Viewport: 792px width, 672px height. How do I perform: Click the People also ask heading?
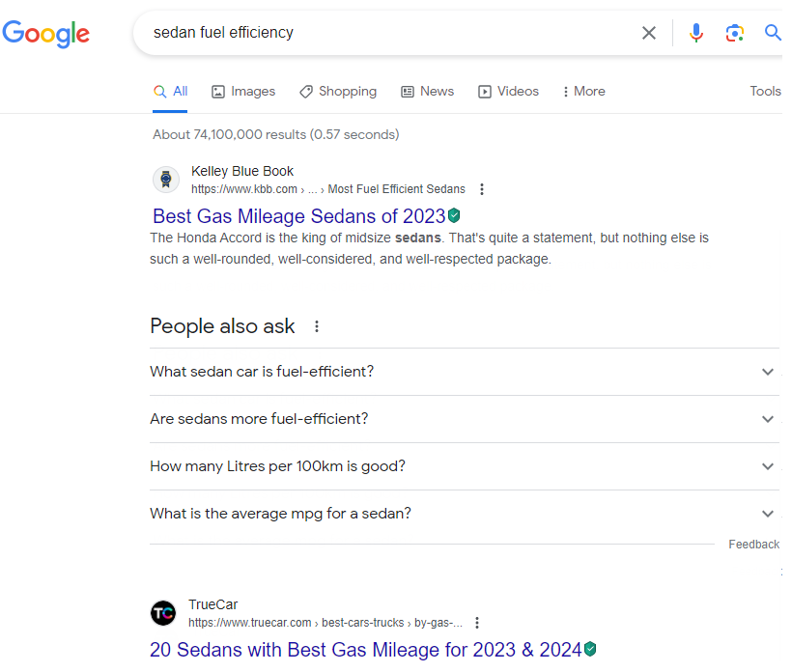222,326
